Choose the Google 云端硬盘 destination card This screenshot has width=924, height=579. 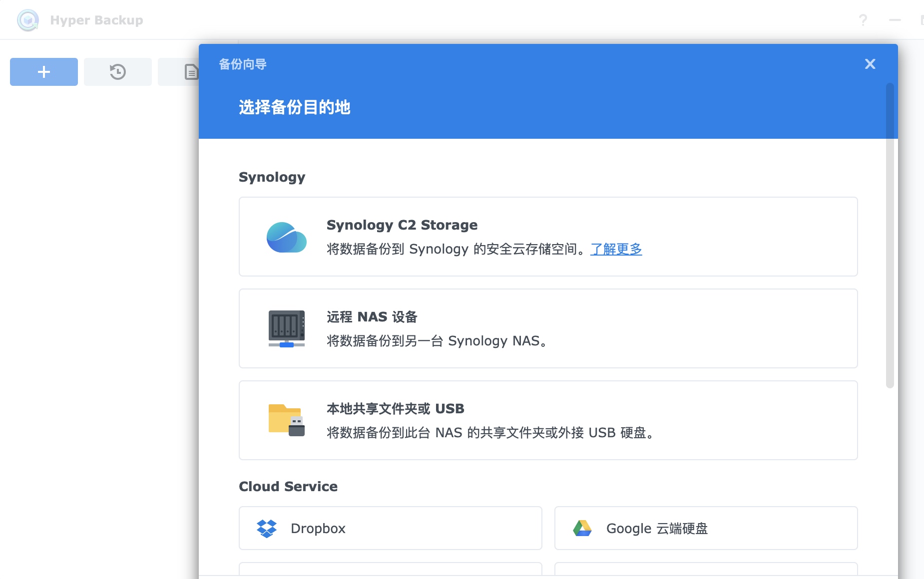pos(706,528)
